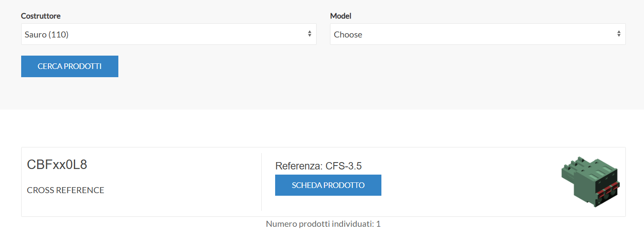Open SCHEDA PRODOTTO for CFS-3.5
This screenshot has width=644, height=241.
328,185
